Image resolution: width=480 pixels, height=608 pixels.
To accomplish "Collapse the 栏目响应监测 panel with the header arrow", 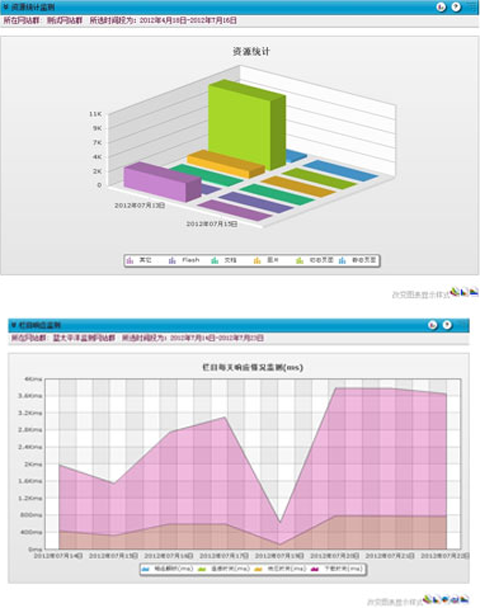I will coord(14,325).
